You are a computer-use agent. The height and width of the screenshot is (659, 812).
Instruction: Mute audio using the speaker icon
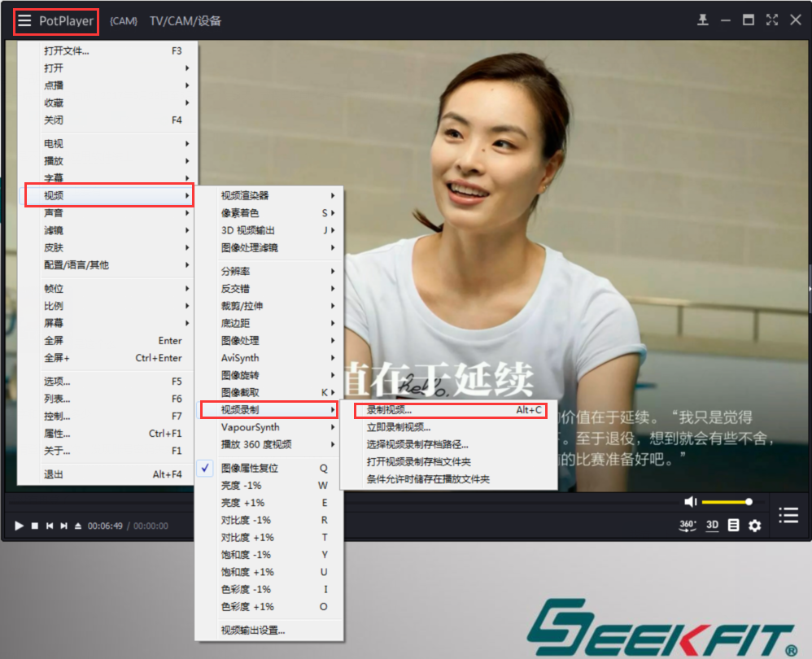(690, 502)
